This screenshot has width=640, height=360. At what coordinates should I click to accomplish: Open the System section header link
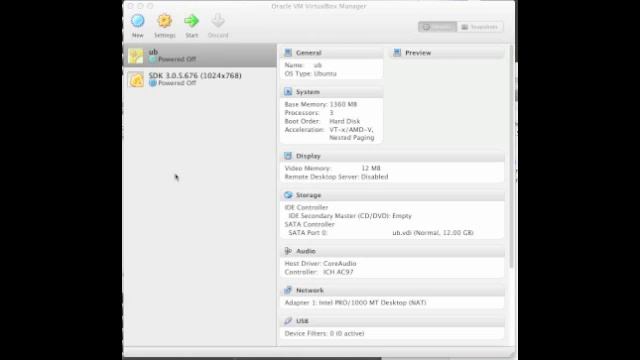point(308,92)
